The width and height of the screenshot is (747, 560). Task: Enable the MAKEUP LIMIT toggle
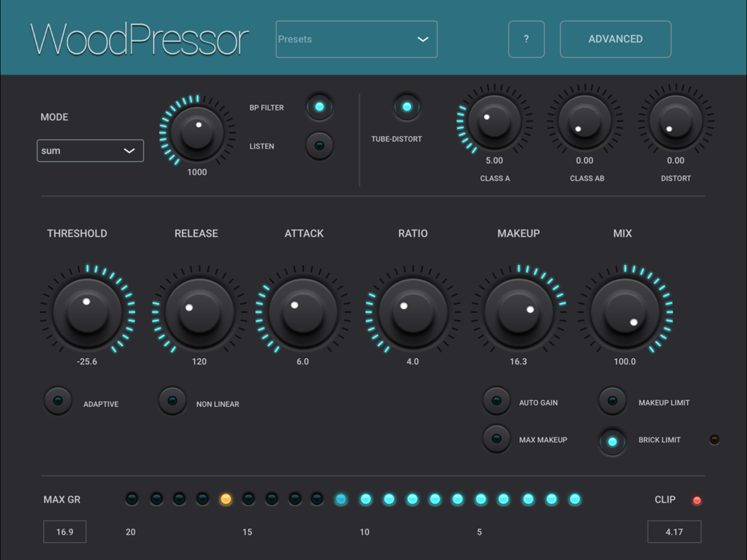point(613,401)
